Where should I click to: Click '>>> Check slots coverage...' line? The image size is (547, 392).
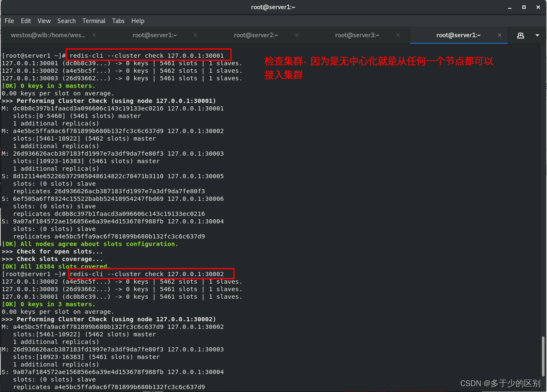pyautogui.click(x=52, y=259)
